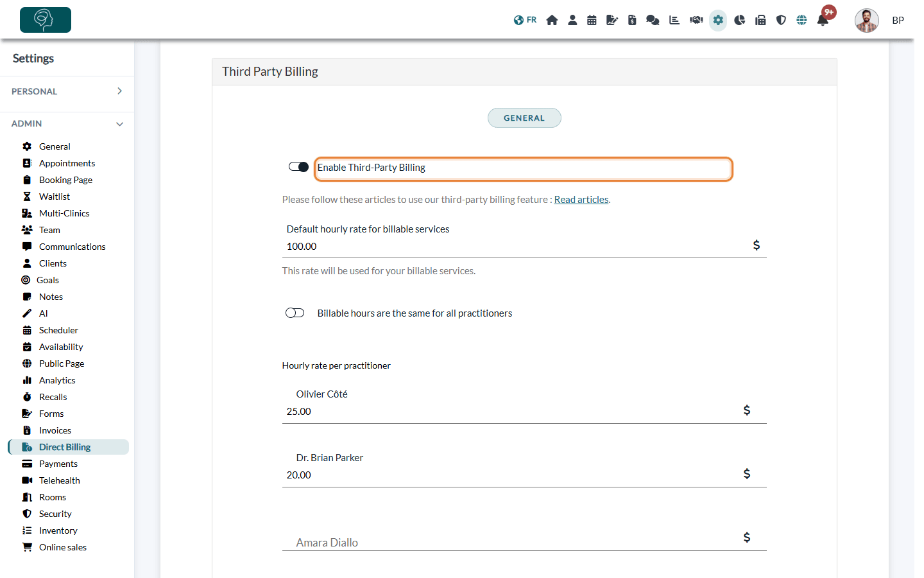Viewport: 924px width, 578px height.
Task: Select the GENERAL tab
Action: tap(524, 118)
